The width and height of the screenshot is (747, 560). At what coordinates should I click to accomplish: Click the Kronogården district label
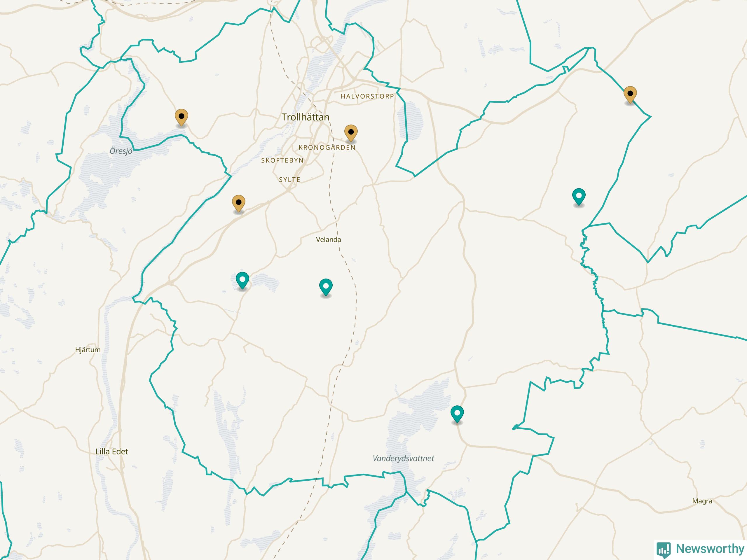(x=327, y=148)
